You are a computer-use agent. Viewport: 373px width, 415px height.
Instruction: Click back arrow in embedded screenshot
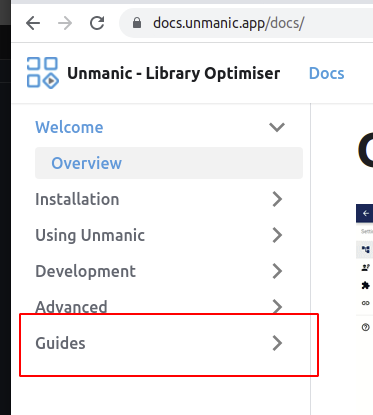tap(366, 213)
